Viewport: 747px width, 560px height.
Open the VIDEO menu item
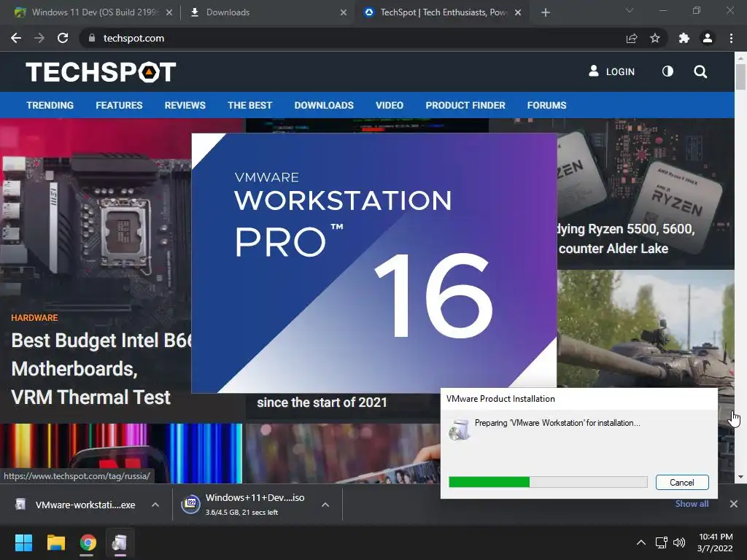point(390,105)
